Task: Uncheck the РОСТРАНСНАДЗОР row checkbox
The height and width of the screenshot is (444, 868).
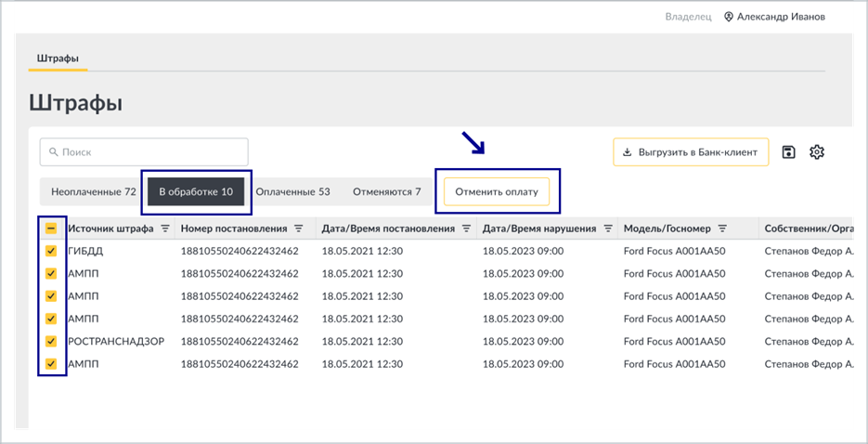Action: click(x=51, y=341)
